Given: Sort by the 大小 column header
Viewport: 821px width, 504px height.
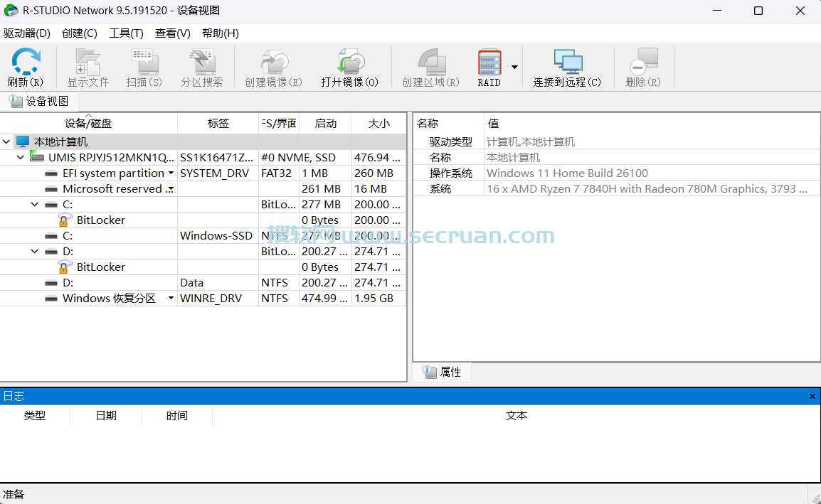Looking at the screenshot, I should [379, 124].
